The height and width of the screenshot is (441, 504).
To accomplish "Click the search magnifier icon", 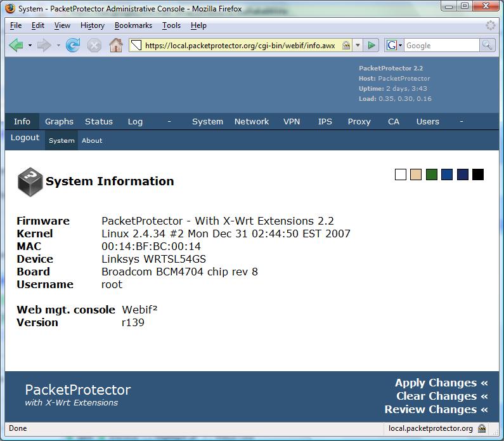I will (x=487, y=45).
